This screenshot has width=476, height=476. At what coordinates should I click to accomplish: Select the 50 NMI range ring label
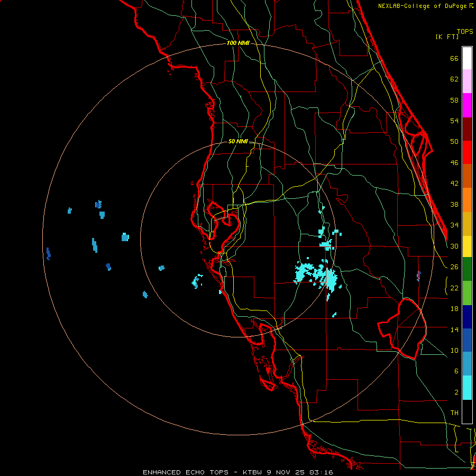238,141
